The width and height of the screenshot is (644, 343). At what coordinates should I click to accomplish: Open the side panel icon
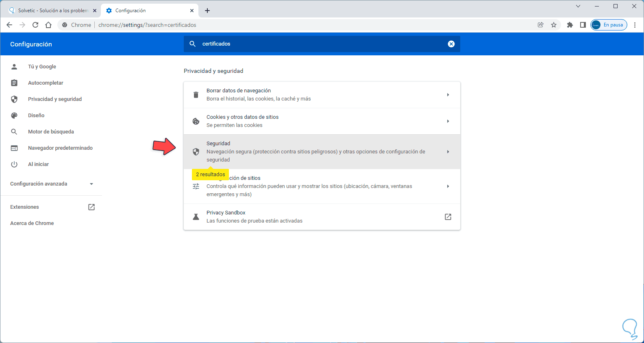coord(583,25)
